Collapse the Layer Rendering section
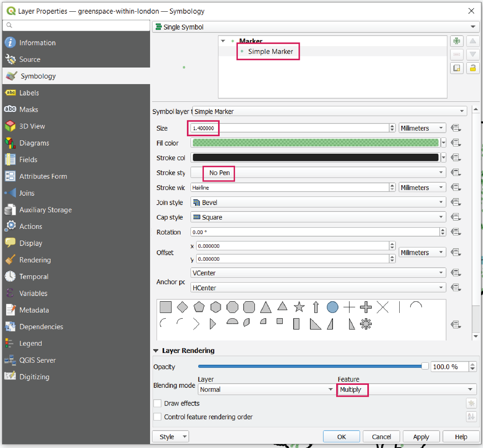 (156, 351)
